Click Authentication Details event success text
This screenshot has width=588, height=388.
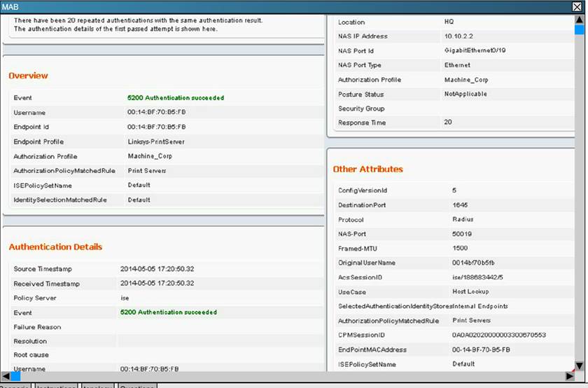tap(168, 312)
